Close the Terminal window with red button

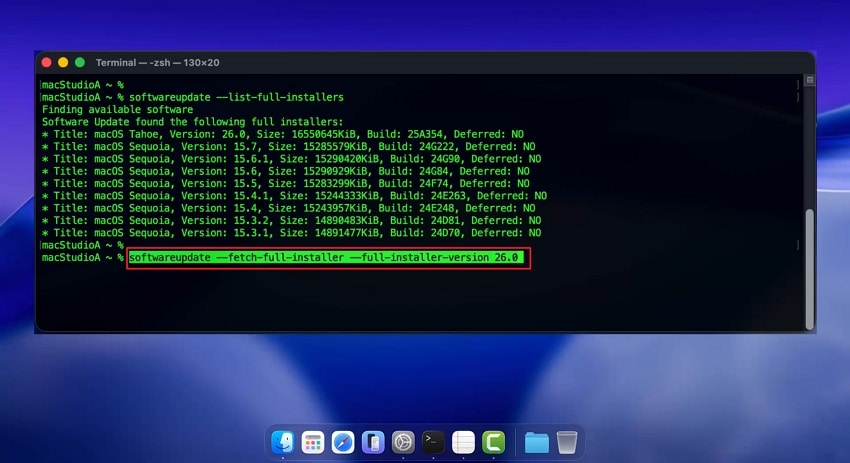(47, 62)
